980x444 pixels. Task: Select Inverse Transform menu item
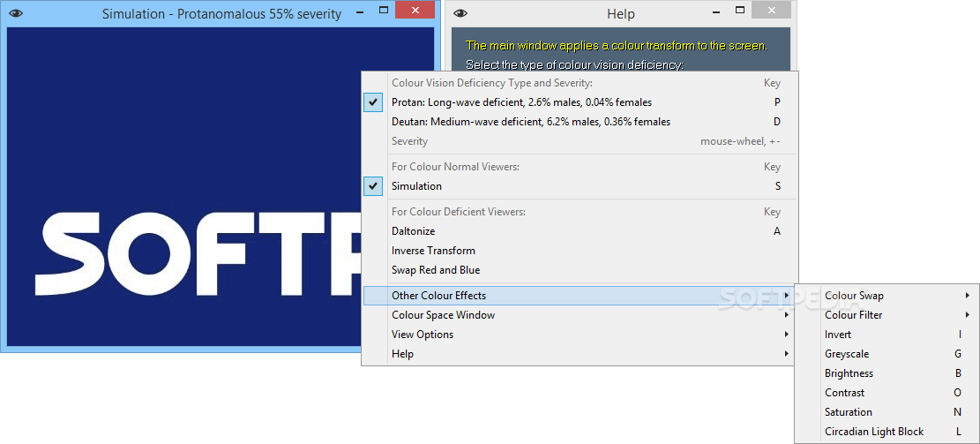point(433,251)
